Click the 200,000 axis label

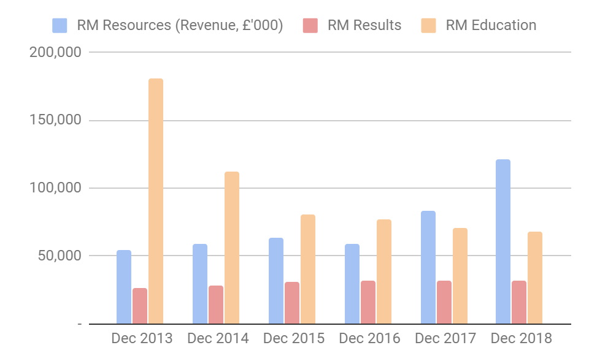click(55, 52)
